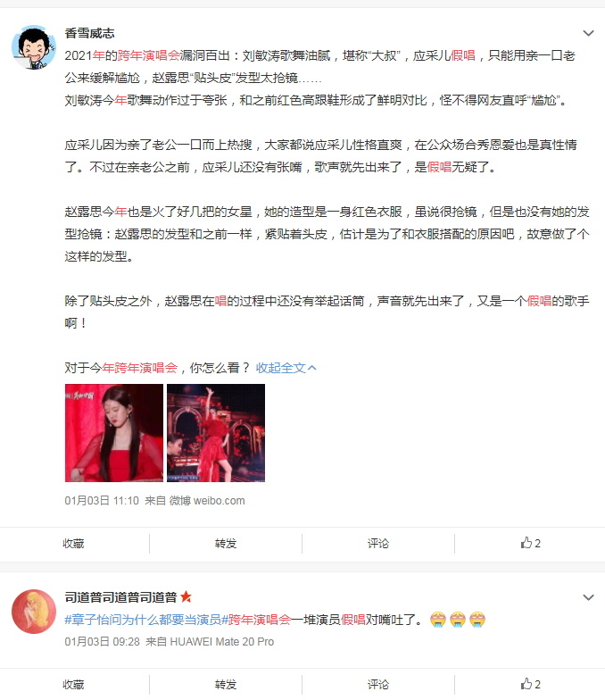This screenshot has width=605, height=700.
Task: Open second thumbnail of stage performance
Action: click(216, 432)
